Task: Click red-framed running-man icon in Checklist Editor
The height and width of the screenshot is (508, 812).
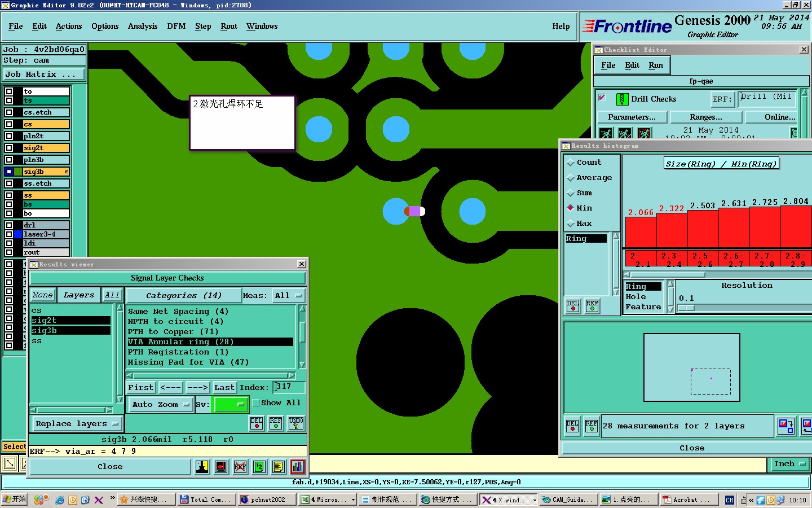Action: [x=644, y=133]
